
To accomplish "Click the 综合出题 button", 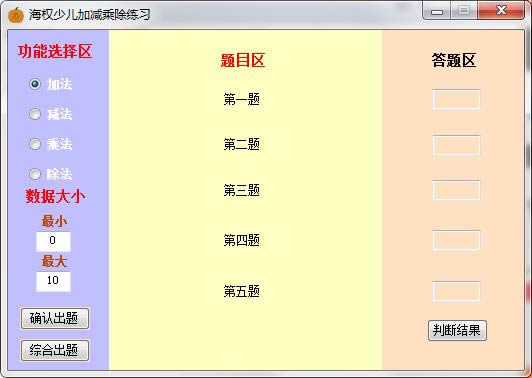I will [x=55, y=350].
